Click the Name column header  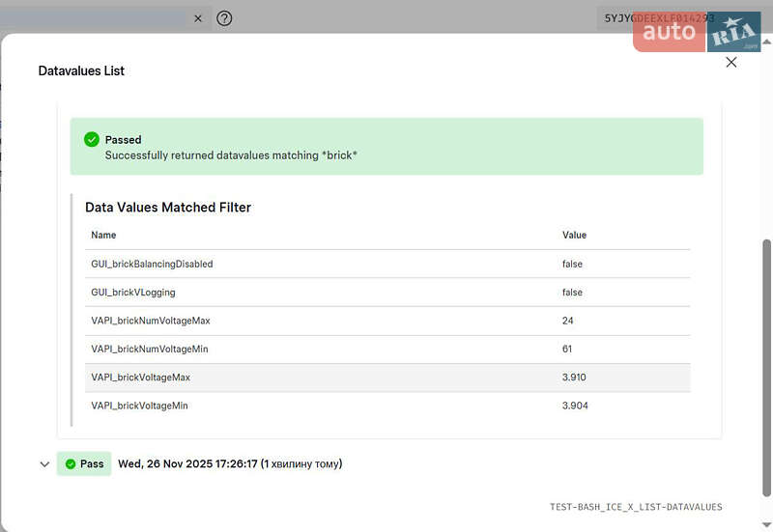pos(103,235)
